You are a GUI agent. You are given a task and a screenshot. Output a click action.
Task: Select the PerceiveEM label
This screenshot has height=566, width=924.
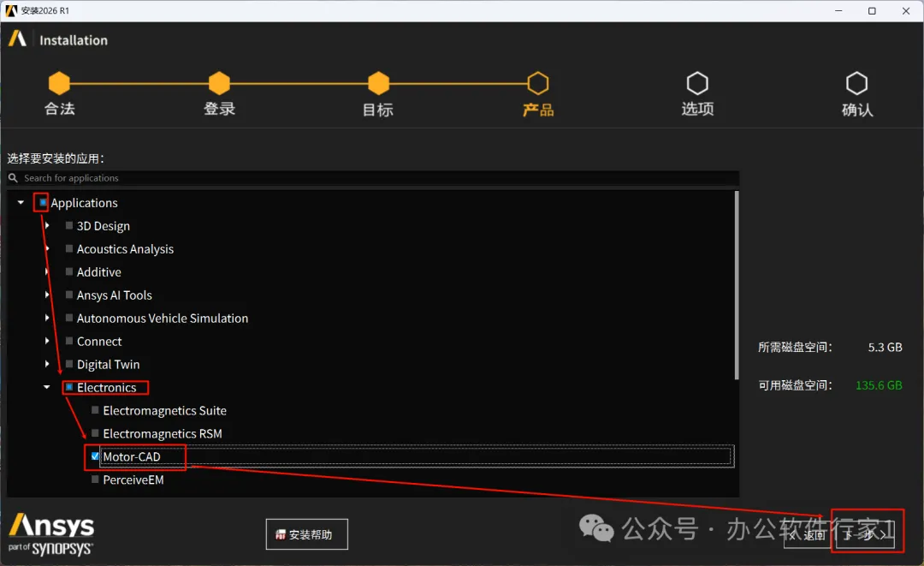133,480
